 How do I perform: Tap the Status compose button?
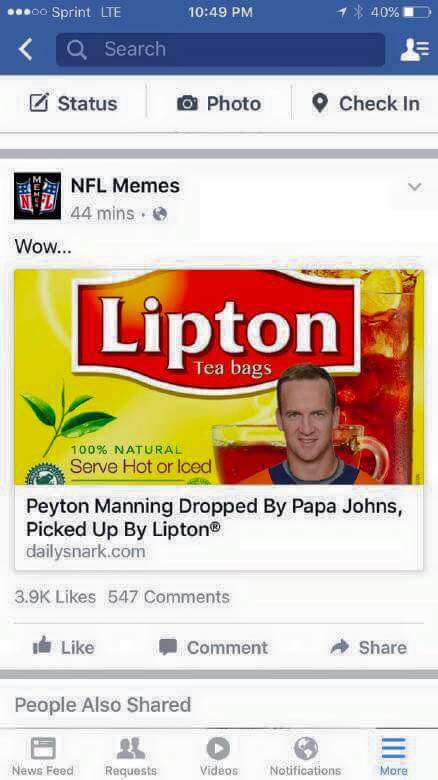tap(73, 103)
